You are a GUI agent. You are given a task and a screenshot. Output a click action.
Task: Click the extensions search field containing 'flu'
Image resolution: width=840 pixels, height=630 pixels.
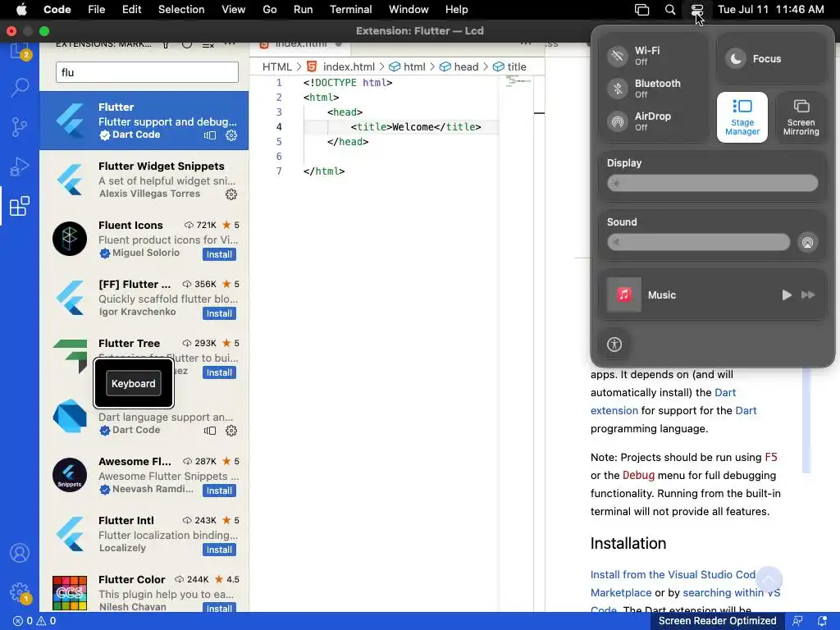[147, 72]
